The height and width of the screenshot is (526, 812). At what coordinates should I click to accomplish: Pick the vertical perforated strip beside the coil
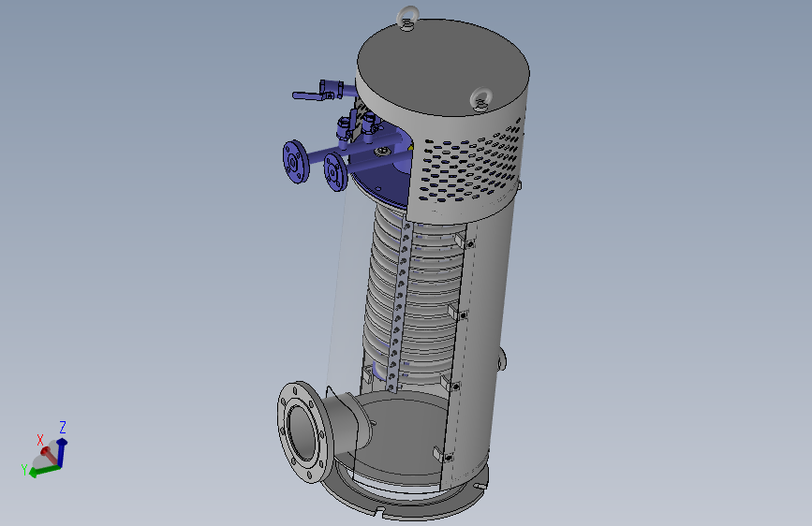point(399,305)
